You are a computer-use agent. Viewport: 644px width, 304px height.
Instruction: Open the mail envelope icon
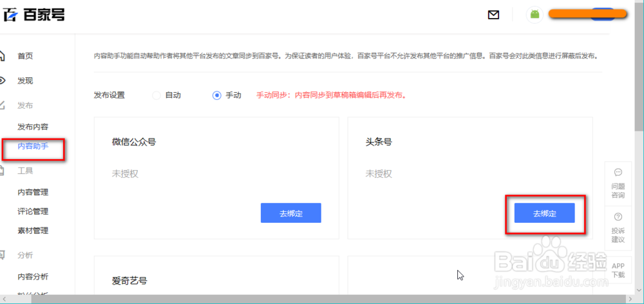coord(493,15)
